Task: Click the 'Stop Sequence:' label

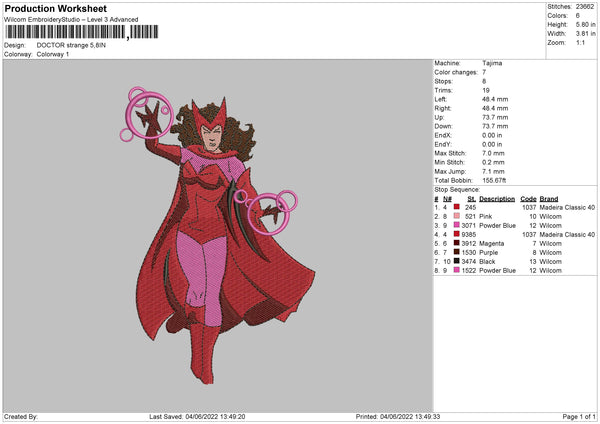Action: [x=457, y=189]
